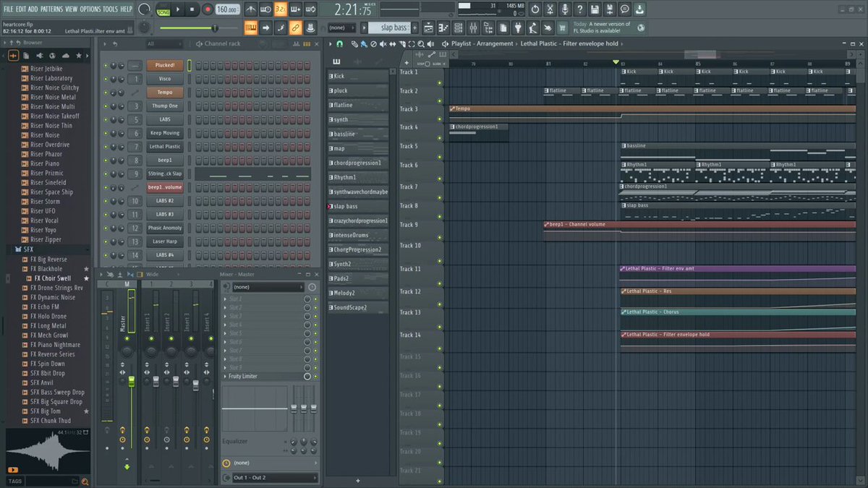Viewport: 868px width, 488px height.
Task: Select FX Choir Swell in browser
Action: pos(54,278)
